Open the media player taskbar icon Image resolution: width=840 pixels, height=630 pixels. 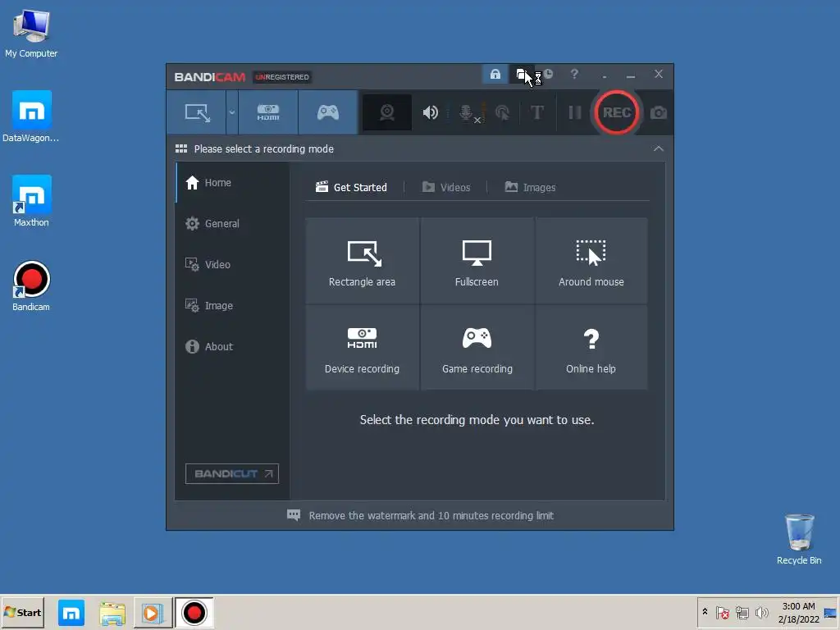tap(153, 613)
